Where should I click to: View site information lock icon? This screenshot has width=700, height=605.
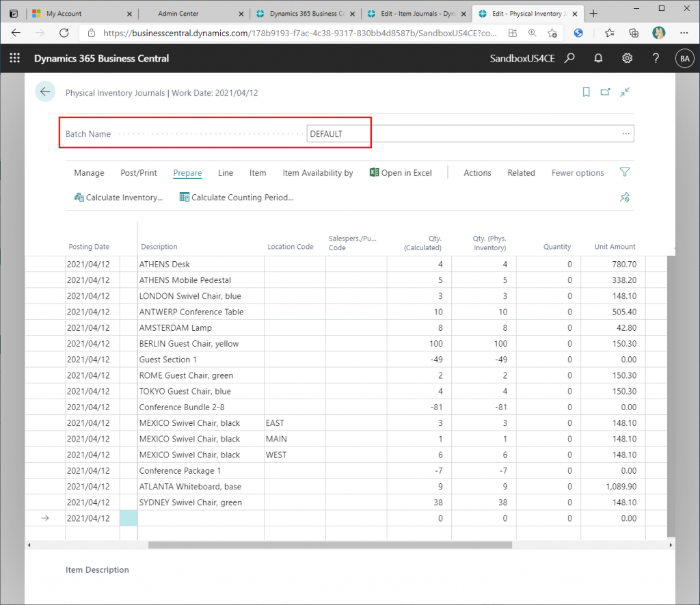92,33
